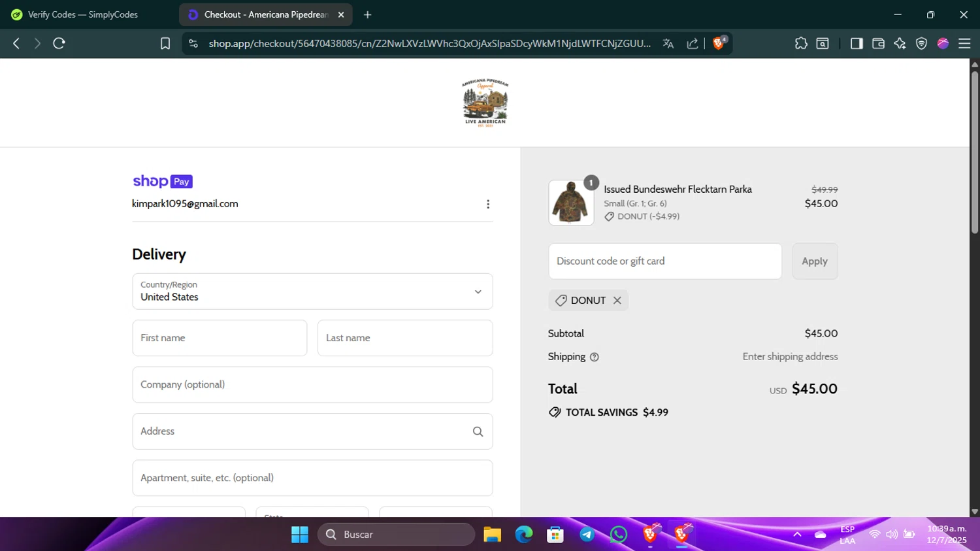Image resolution: width=980 pixels, height=551 pixels.
Task: Focus the Company (optional) field
Action: click(312, 384)
